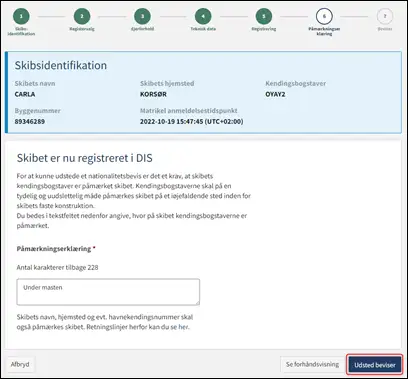408x379 pixels.
Task: Click Udsted beviser button
Action: [x=375, y=365]
